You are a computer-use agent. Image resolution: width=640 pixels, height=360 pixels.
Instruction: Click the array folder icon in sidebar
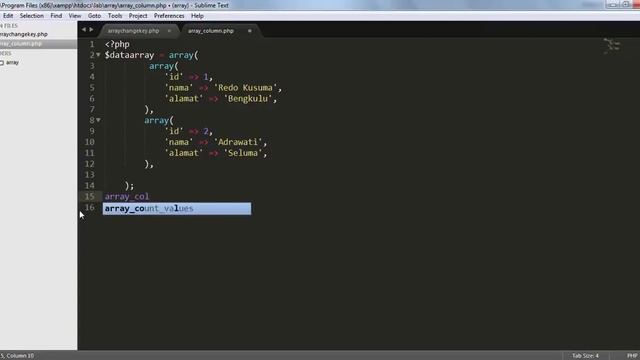(x=2, y=63)
